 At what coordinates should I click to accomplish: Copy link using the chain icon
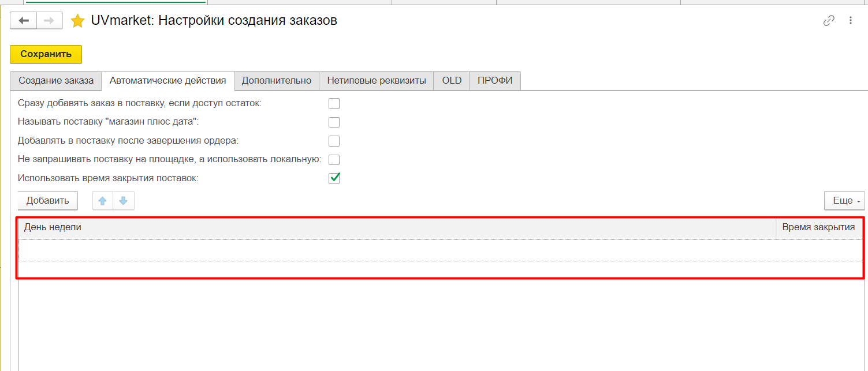pyautogui.click(x=829, y=21)
